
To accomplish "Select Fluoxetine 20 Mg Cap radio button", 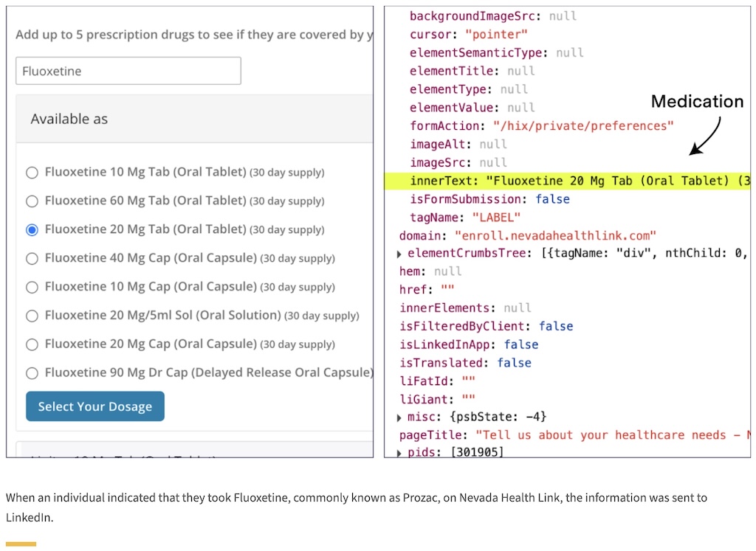I will 32,344.
